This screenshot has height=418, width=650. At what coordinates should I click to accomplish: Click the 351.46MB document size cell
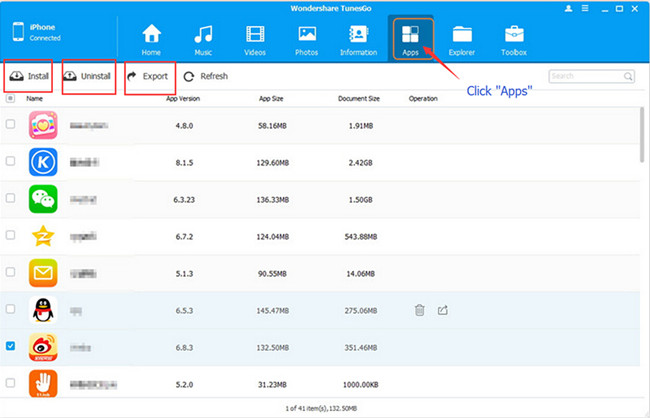pos(361,348)
